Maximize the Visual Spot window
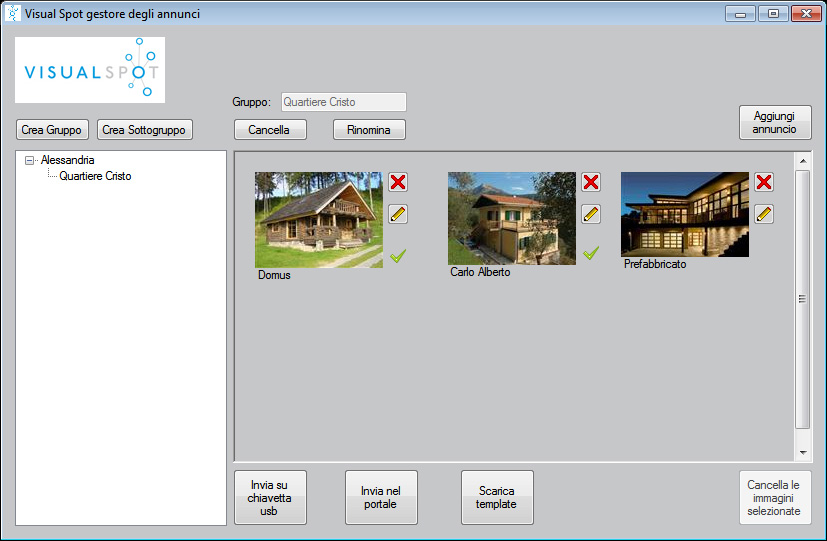Screen dimensions: 827x541 click(773, 14)
